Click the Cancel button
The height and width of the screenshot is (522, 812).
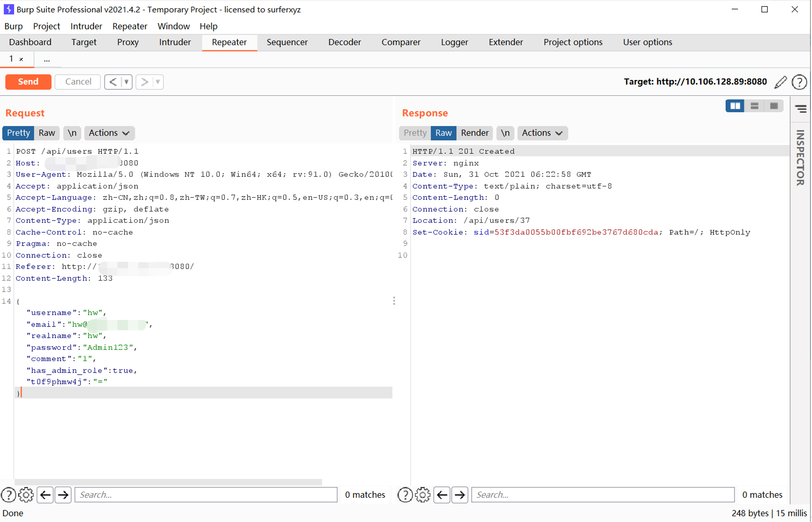(x=78, y=82)
